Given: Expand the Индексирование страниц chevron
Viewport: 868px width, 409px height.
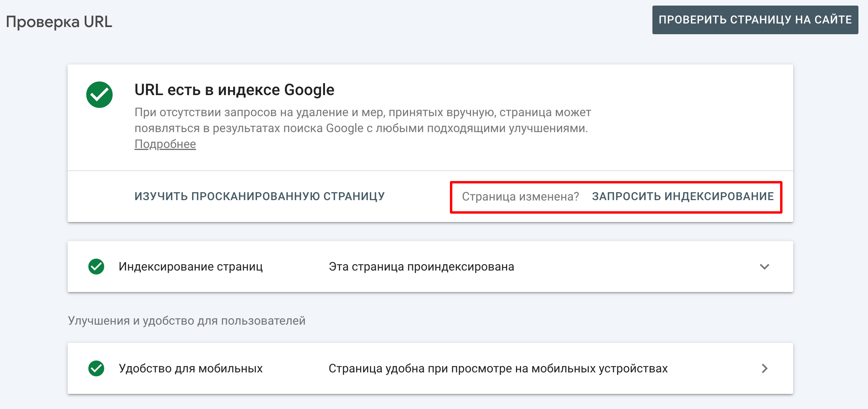Looking at the screenshot, I should coord(765,267).
